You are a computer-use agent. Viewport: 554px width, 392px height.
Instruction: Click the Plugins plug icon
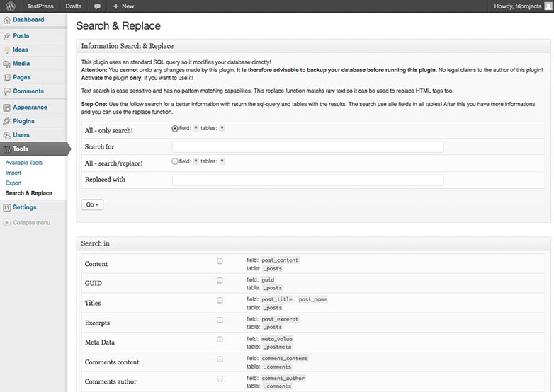[x=6, y=121]
